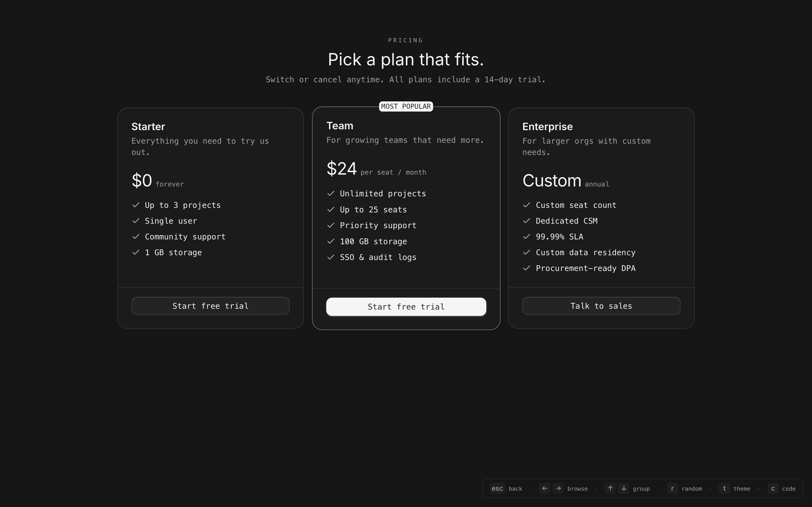This screenshot has width=812, height=507.
Task: Click the 'Pick a plan that fits.' heading
Action: tap(406, 60)
